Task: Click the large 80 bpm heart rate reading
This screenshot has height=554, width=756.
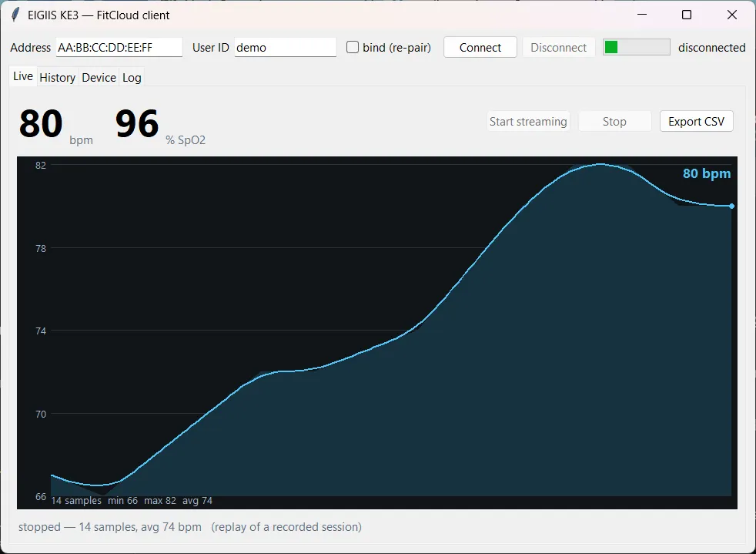Action: click(41, 123)
